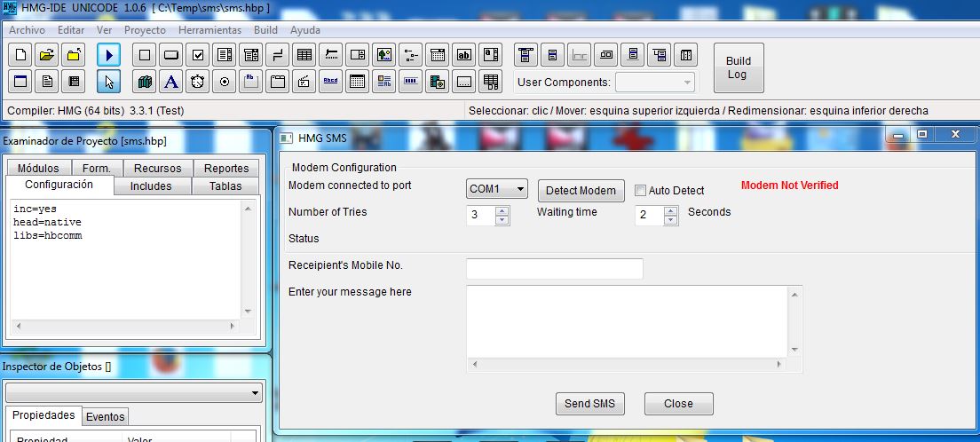Click the Run project play icon
The height and width of the screenshot is (442, 980).
pos(108,55)
